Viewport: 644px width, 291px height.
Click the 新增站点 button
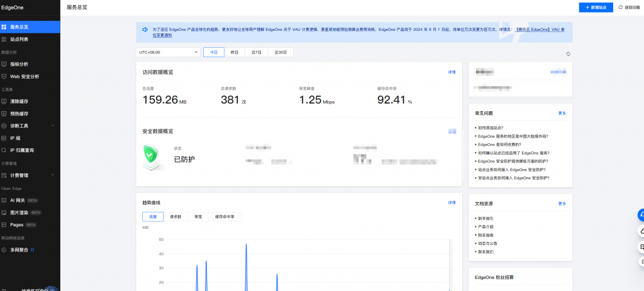(x=596, y=8)
